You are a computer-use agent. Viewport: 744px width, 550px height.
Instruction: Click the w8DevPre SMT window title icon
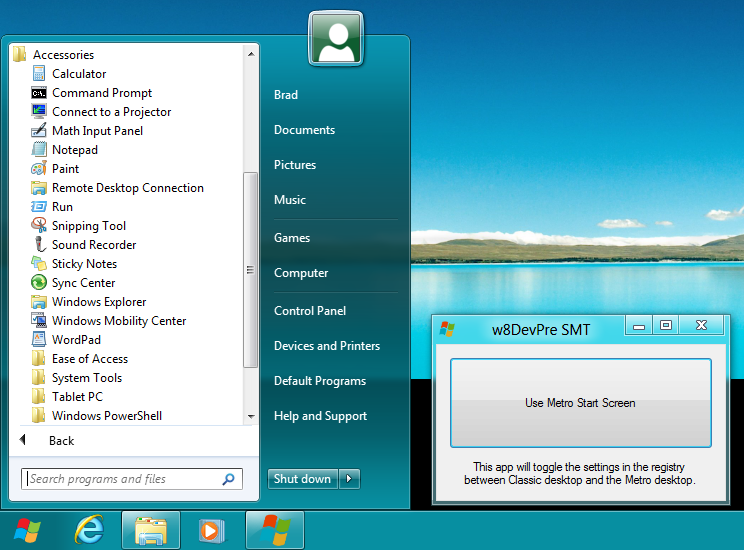[x=447, y=329]
